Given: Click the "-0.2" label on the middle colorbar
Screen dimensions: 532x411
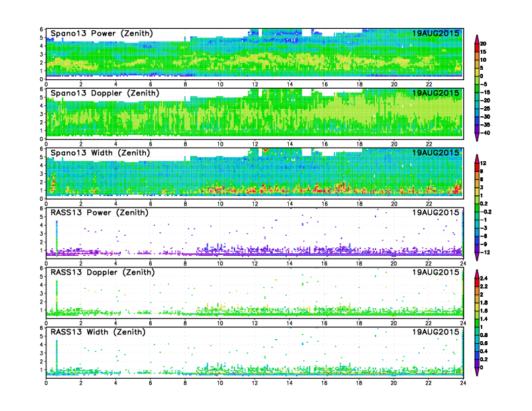Looking at the screenshot, I should pyautogui.click(x=486, y=212).
